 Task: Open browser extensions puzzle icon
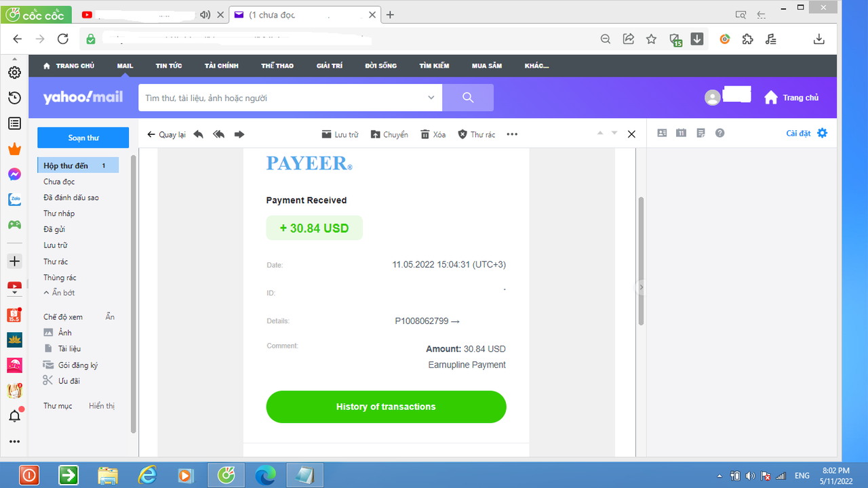tap(747, 39)
